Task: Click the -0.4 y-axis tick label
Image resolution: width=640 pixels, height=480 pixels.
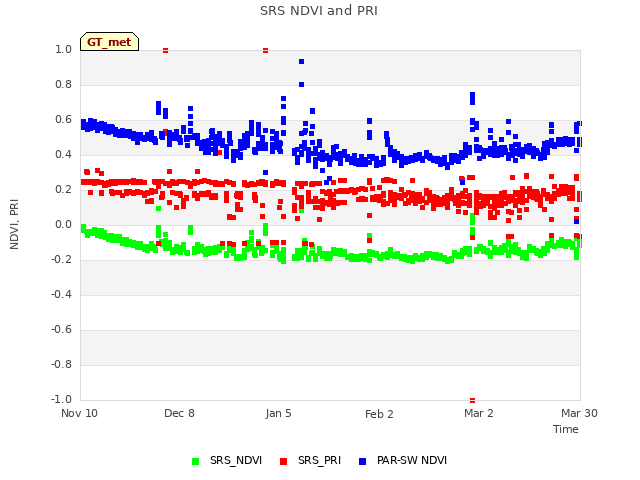Action: tap(61, 294)
